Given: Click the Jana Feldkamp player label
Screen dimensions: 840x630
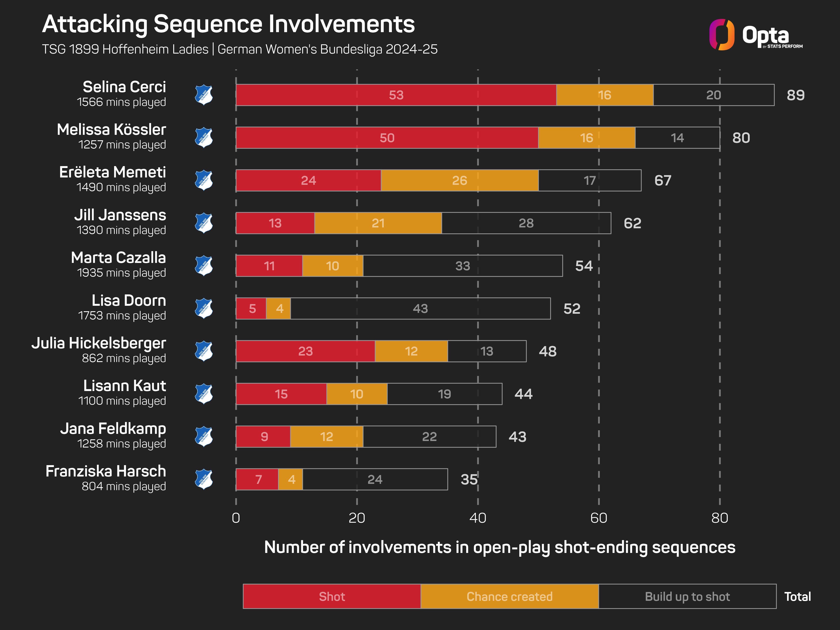Looking at the screenshot, I should coord(113,428).
